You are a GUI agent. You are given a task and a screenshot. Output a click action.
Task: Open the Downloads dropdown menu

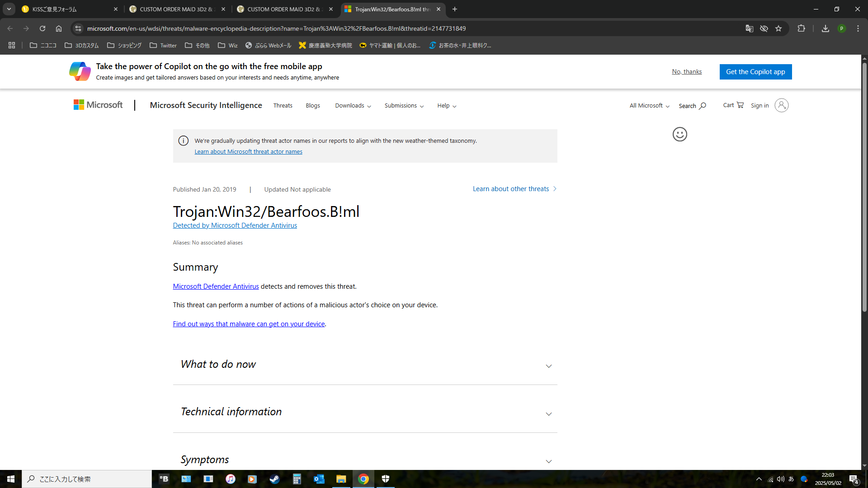(x=353, y=106)
